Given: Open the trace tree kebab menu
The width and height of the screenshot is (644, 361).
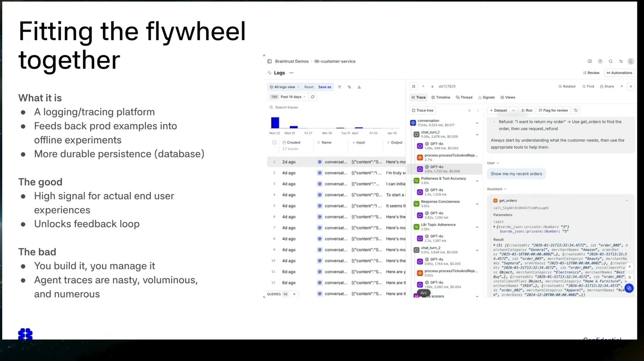Looking at the screenshot, I should [x=478, y=110].
